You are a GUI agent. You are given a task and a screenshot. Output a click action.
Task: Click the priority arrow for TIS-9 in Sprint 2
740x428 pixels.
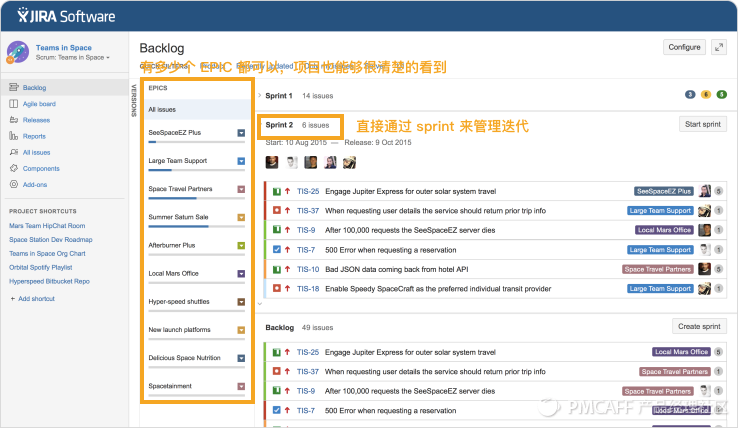click(287, 230)
